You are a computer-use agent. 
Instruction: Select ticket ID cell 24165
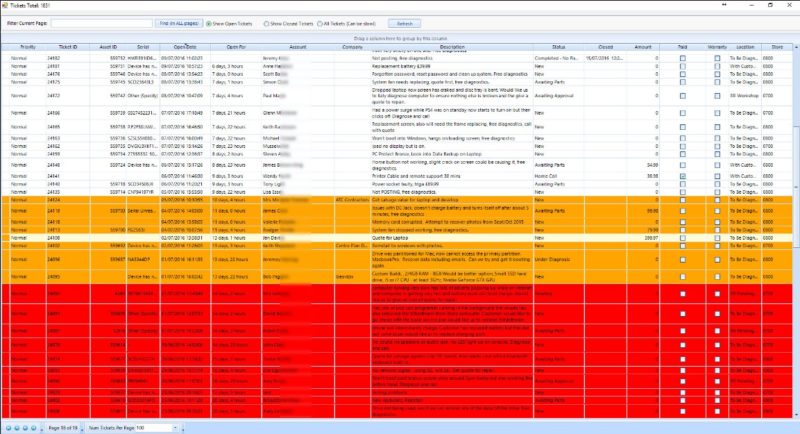[68, 126]
